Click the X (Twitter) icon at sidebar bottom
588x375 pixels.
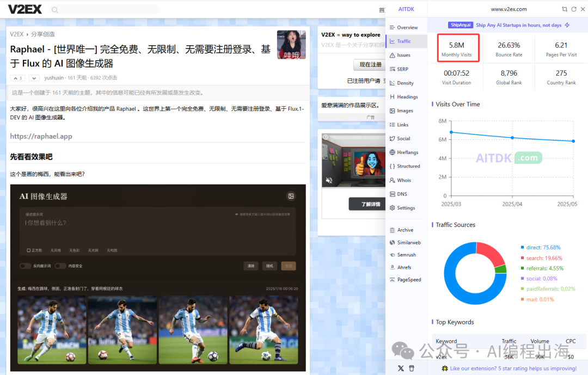[x=401, y=368]
